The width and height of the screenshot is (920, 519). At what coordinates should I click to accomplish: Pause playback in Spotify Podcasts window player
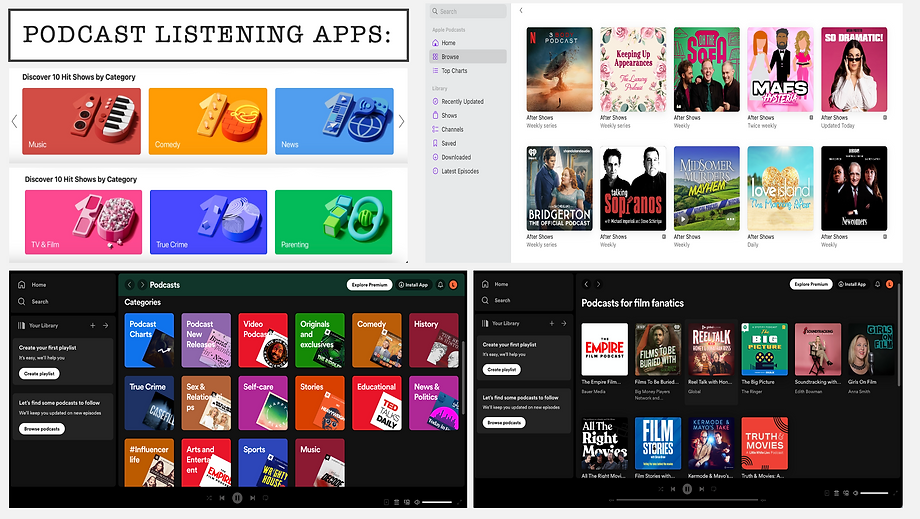[237, 498]
